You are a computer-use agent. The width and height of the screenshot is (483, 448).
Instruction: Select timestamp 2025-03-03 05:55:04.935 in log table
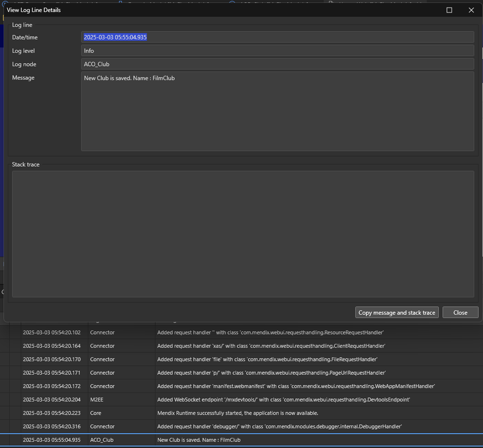51,440
